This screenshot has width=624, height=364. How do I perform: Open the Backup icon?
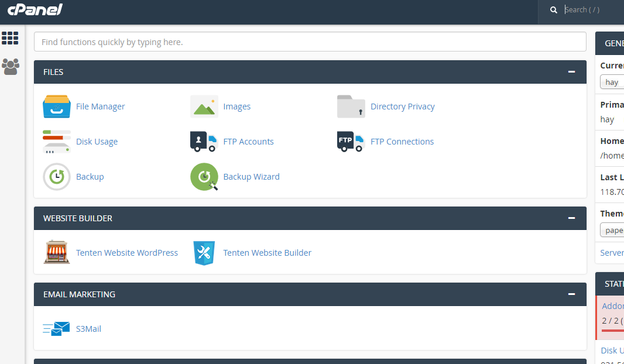[x=57, y=177]
